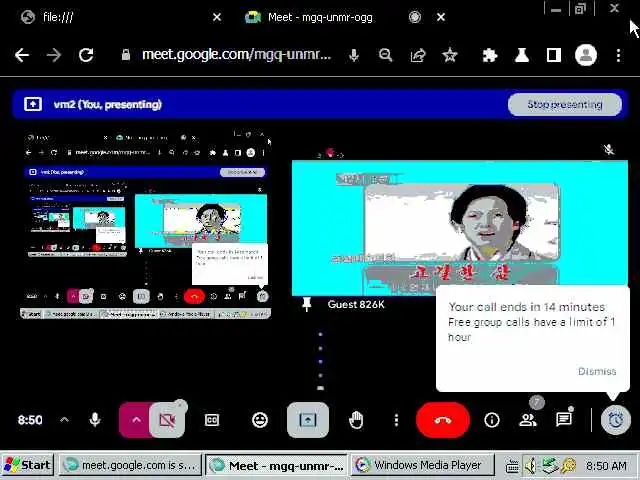
Task: Raise your hand in the meeting
Action: coord(356,420)
